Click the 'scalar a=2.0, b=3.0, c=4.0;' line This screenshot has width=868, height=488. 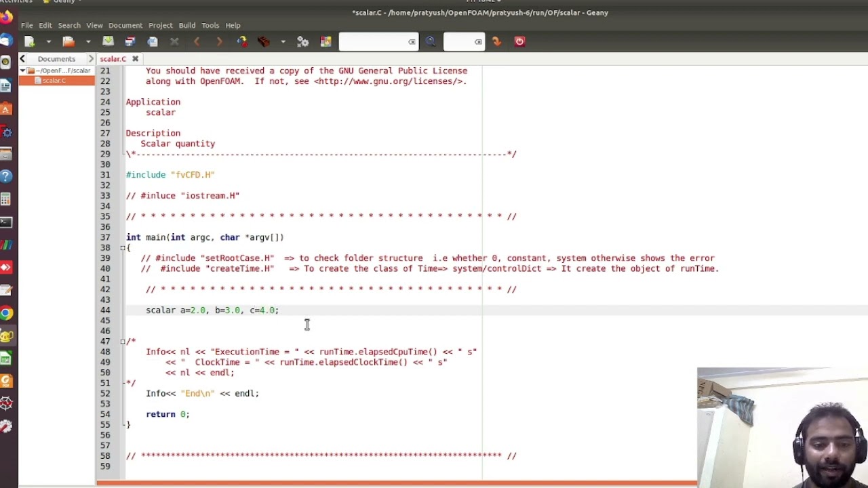point(212,310)
